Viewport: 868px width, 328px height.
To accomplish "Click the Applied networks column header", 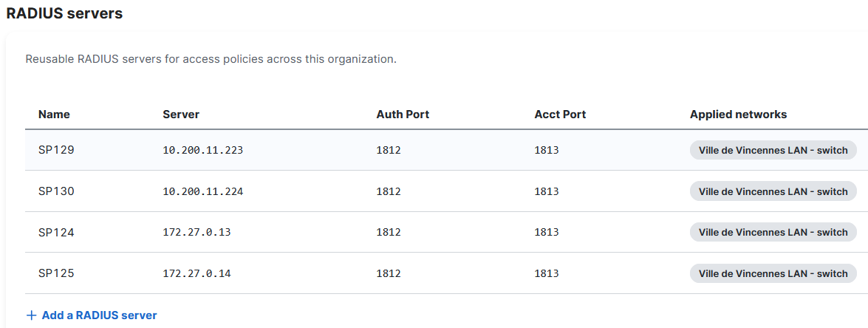I will (x=738, y=115).
